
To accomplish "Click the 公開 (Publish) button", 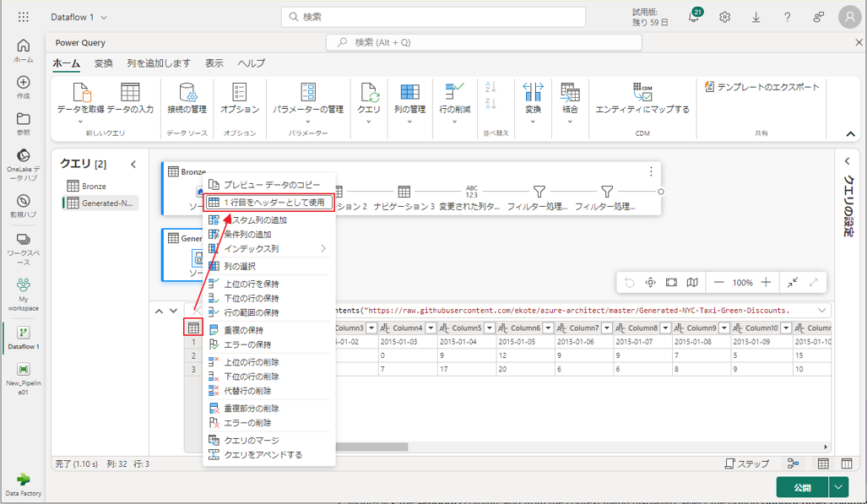I will 801,487.
